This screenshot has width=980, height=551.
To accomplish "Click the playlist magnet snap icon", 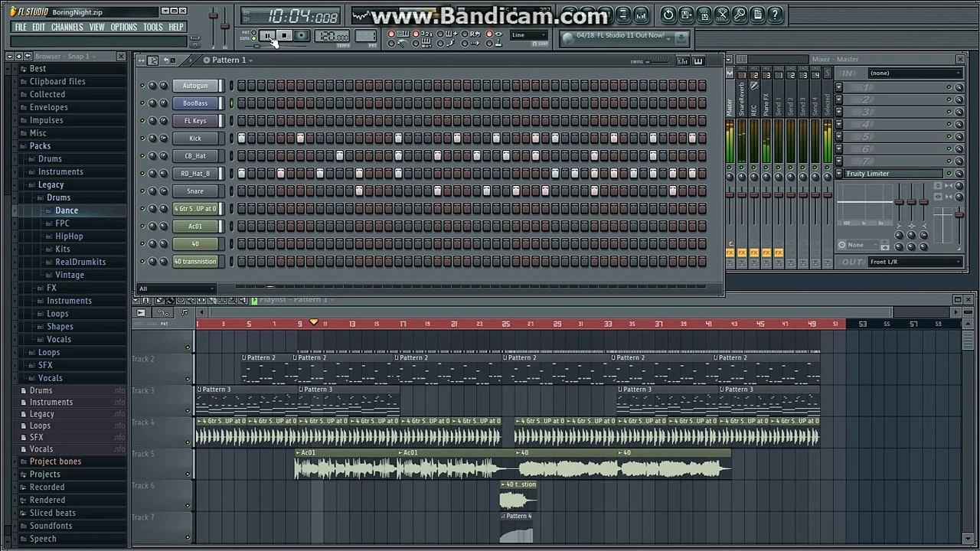I will pyautogui.click(x=145, y=301).
